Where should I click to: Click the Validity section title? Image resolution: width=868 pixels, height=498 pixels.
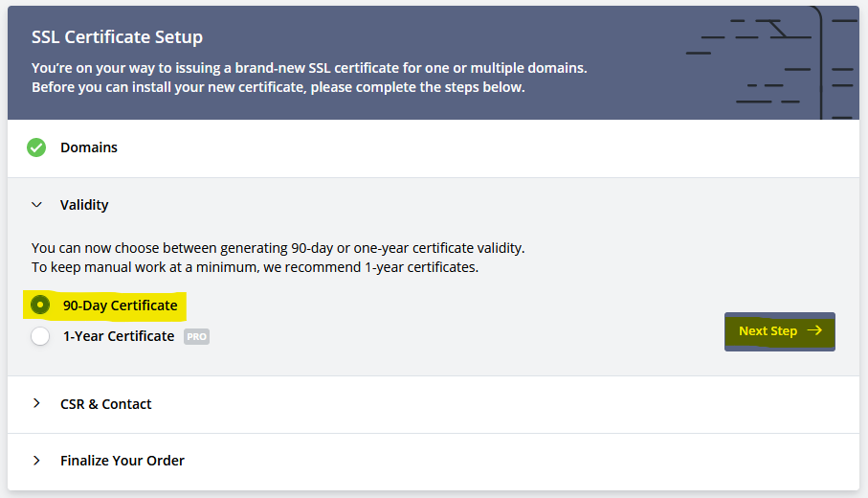84,205
